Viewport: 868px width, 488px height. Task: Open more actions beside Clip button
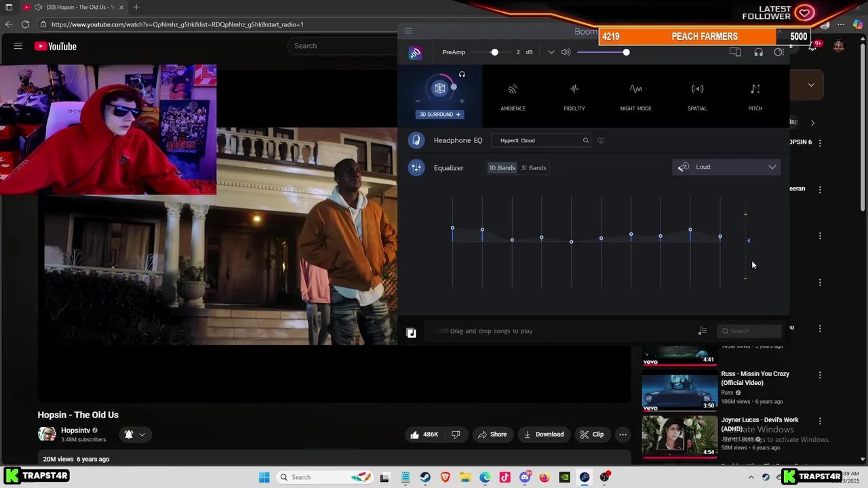(623, 434)
